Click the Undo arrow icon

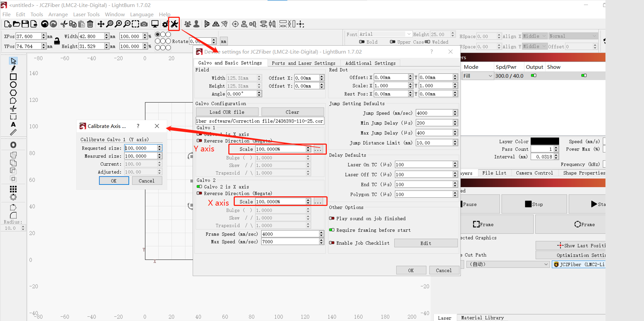45,24
